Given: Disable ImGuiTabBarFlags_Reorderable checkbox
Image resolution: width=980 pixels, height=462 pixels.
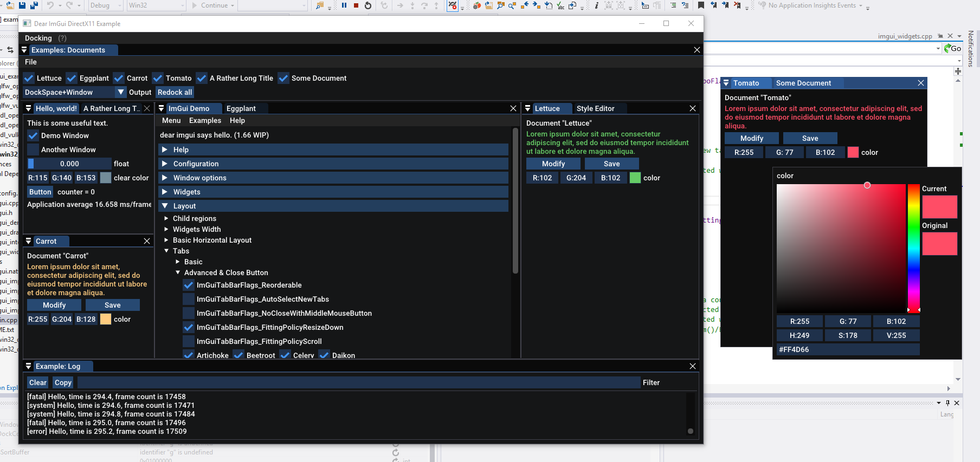Looking at the screenshot, I should pyautogui.click(x=189, y=285).
